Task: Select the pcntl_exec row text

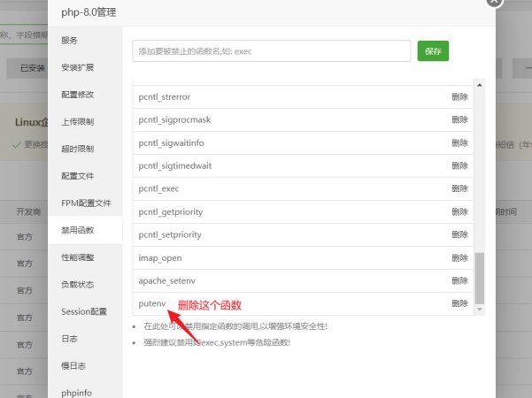Action: click(158, 189)
